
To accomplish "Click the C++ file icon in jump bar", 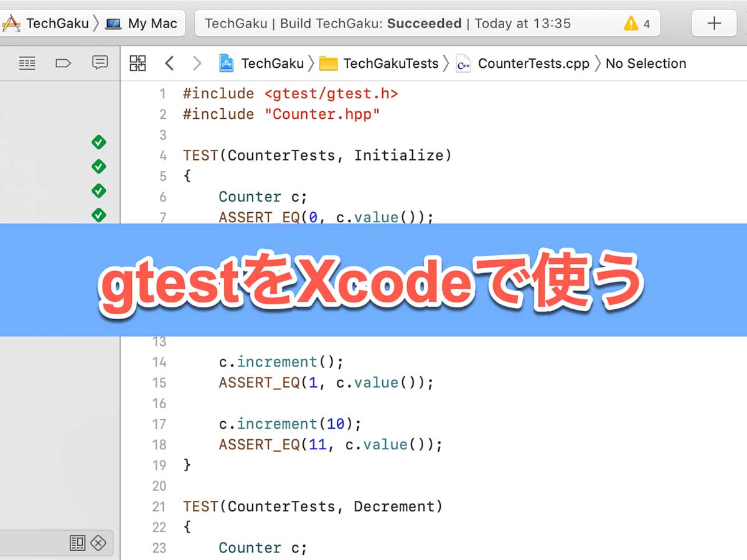I will pyautogui.click(x=463, y=63).
